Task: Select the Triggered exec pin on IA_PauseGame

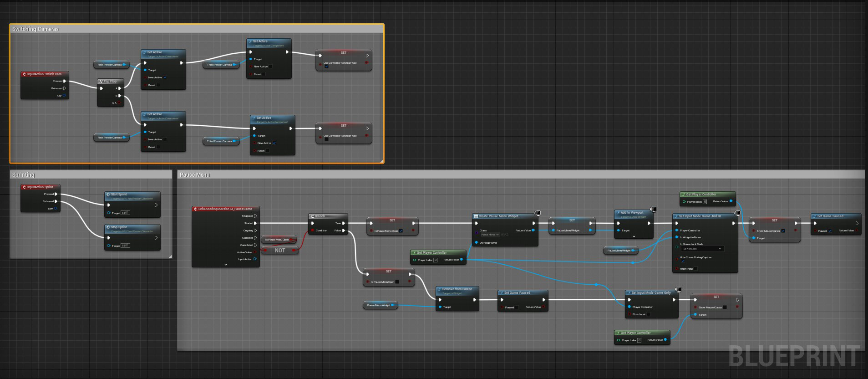Action: (x=255, y=216)
